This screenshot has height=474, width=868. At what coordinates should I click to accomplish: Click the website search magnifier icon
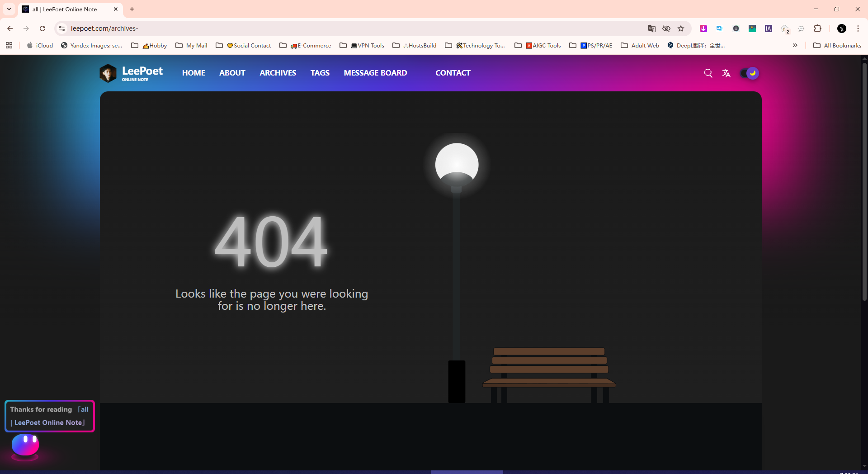708,73
